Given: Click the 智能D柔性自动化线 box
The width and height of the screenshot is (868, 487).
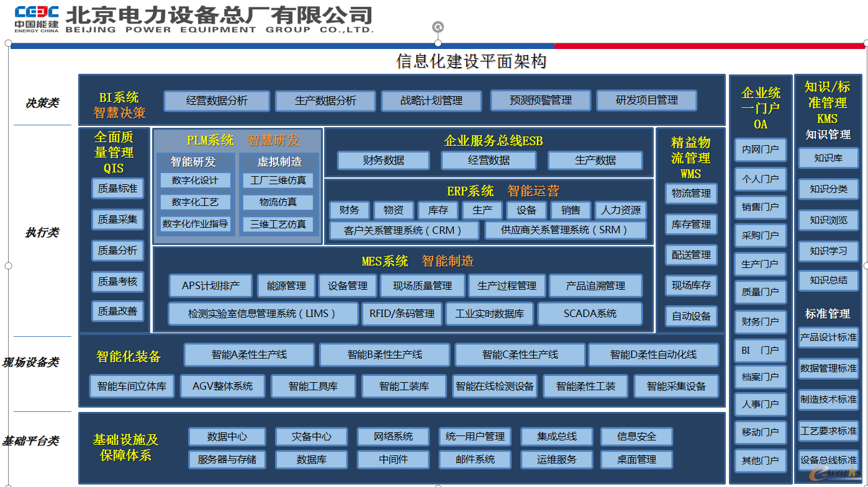Looking at the screenshot, I should (653, 355).
